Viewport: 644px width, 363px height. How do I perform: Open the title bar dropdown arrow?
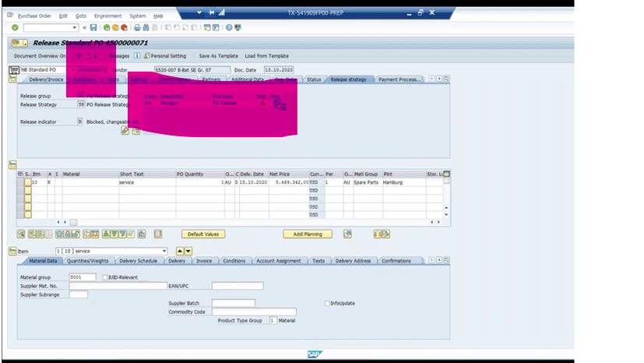coord(199,12)
